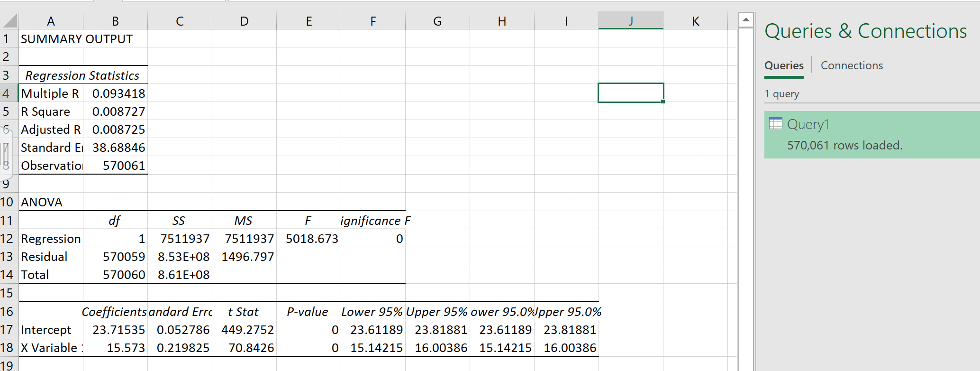Click the Intercept label cell
980x371 pixels.
51,329
